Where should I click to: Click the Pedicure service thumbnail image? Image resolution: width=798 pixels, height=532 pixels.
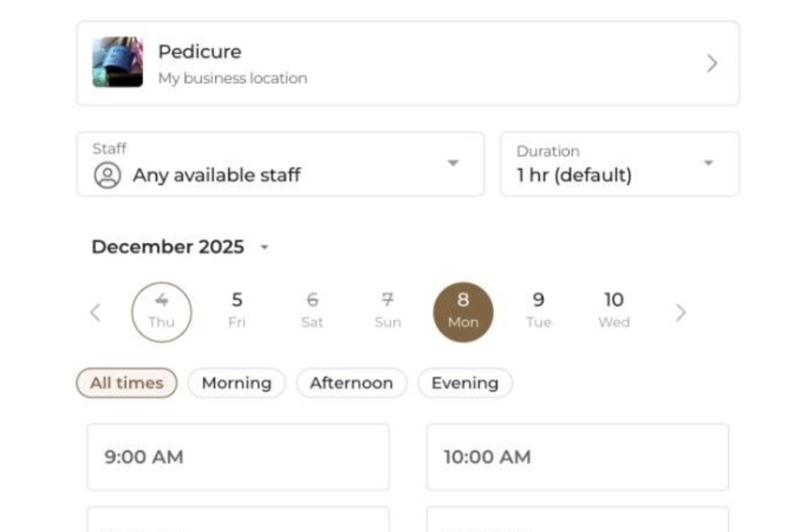(117, 63)
